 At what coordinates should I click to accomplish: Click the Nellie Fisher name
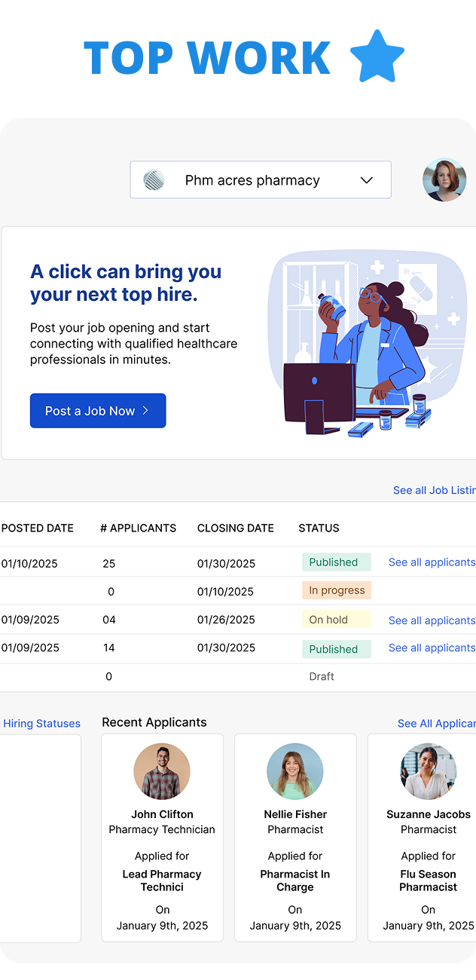[295, 814]
